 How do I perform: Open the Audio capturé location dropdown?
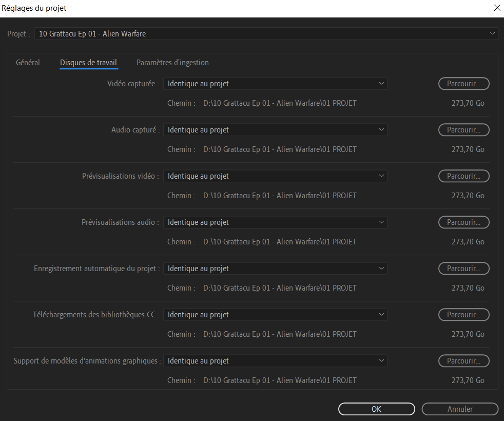(275, 129)
